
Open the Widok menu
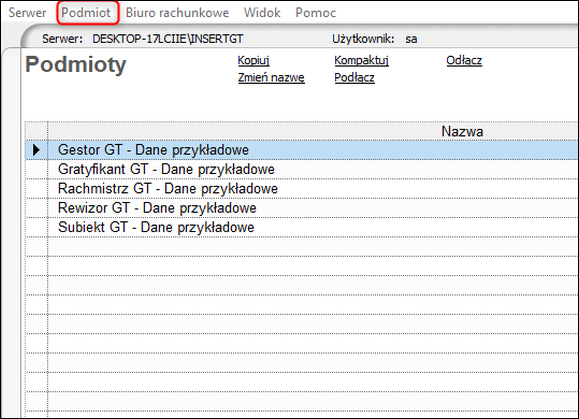[262, 13]
